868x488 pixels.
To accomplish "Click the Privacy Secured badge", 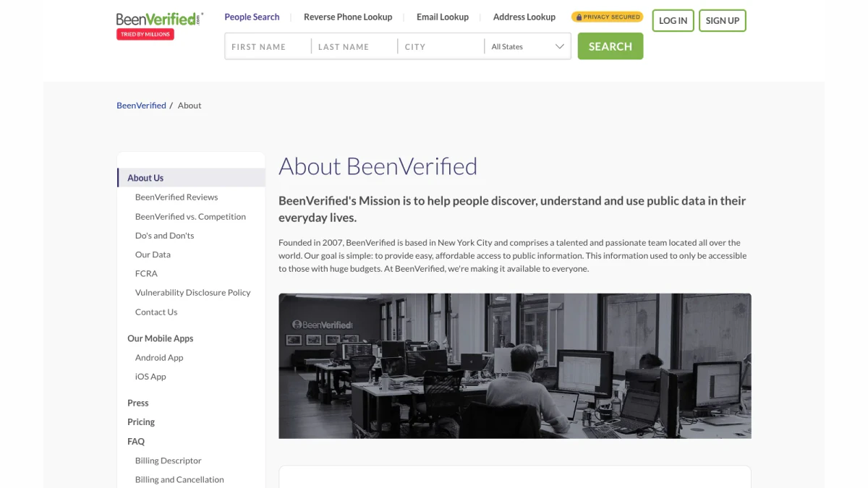I will click(x=608, y=17).
